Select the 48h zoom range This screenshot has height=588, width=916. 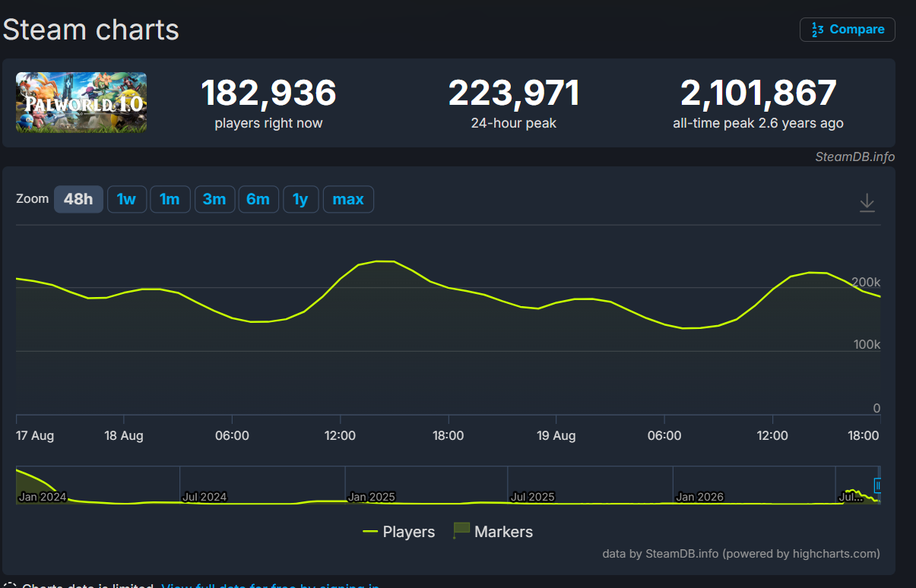tap(78, 200)
